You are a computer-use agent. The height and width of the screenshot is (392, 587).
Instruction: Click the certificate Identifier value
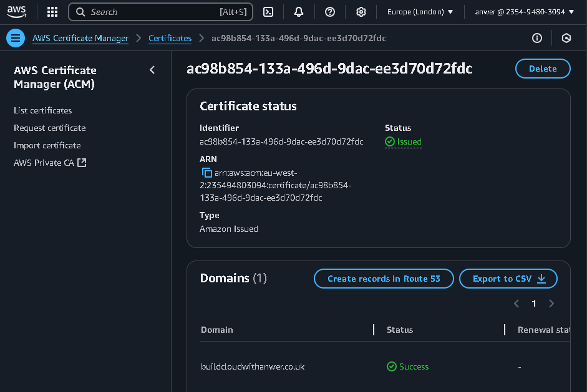(x=281, y=141)
